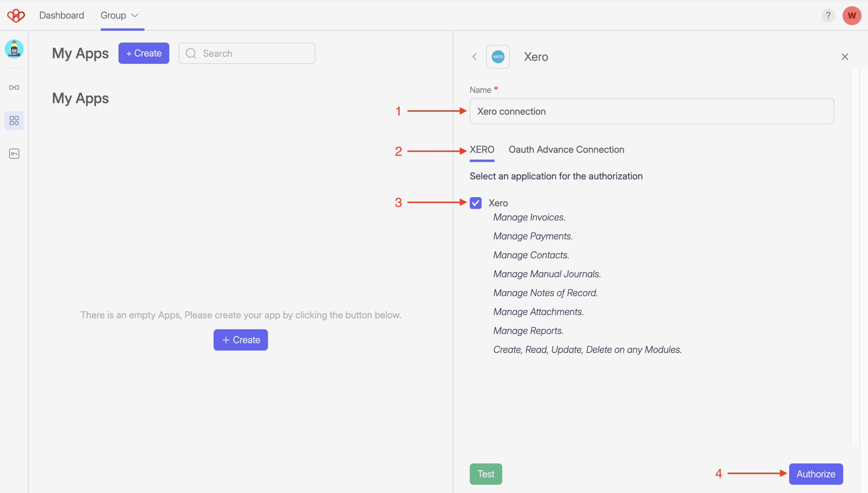Viewport: 868px width, 493px height.
Task: Click 'Select an application for the authorization' text
Action: (x=556, y=176)
